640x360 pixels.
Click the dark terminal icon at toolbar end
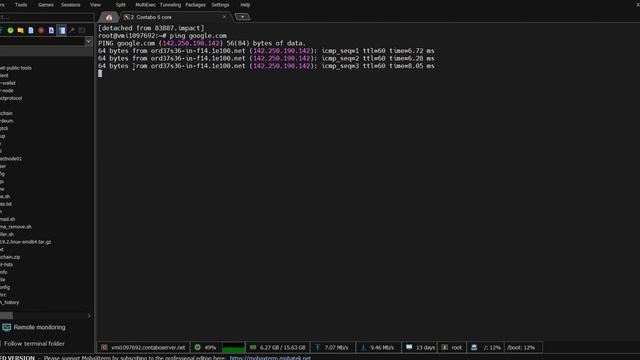pos(82,30)
